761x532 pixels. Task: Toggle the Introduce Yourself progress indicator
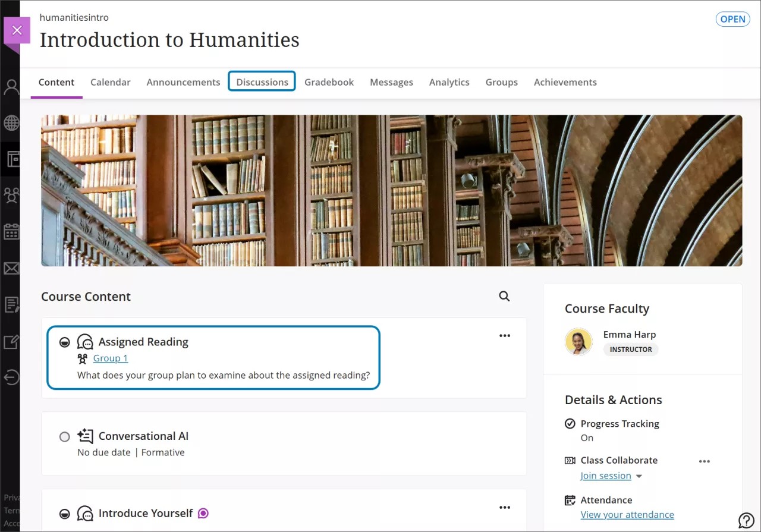coord(65,513)
